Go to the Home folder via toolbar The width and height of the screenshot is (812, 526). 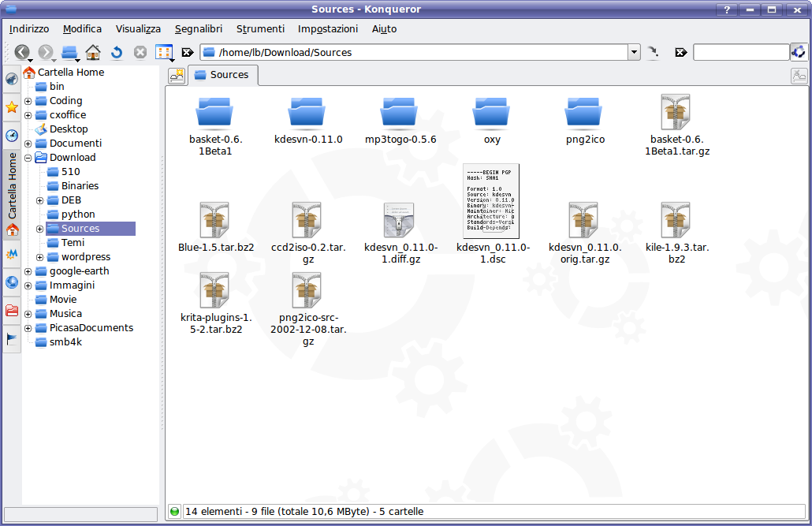point(93,52)
